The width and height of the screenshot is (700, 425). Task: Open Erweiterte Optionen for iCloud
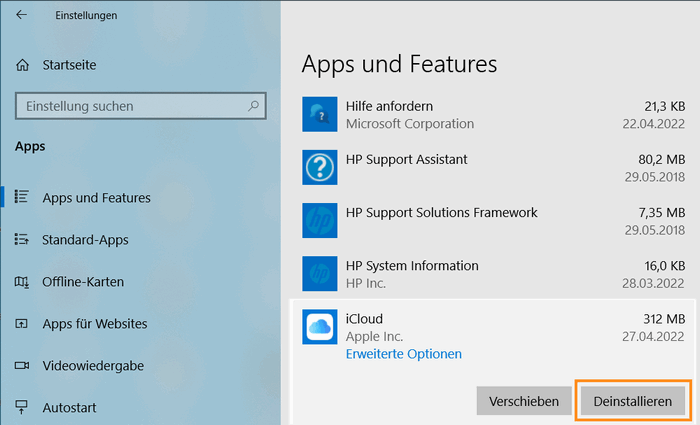point(404,354)
